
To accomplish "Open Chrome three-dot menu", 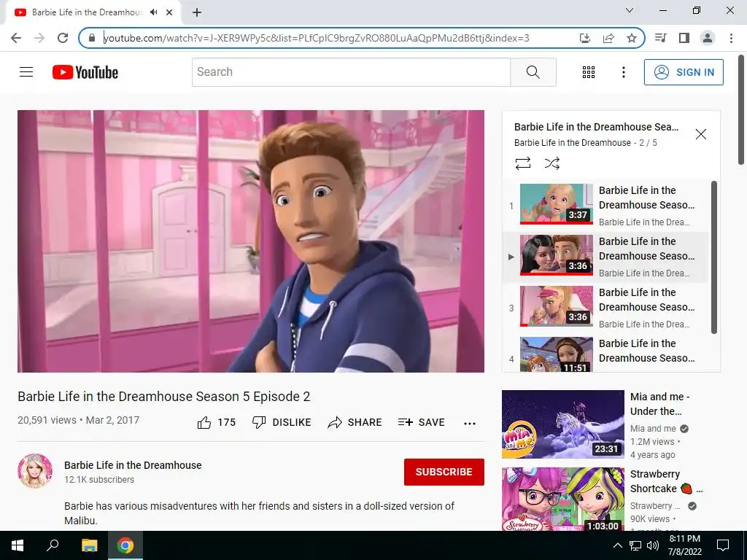I will pos(731,38).
